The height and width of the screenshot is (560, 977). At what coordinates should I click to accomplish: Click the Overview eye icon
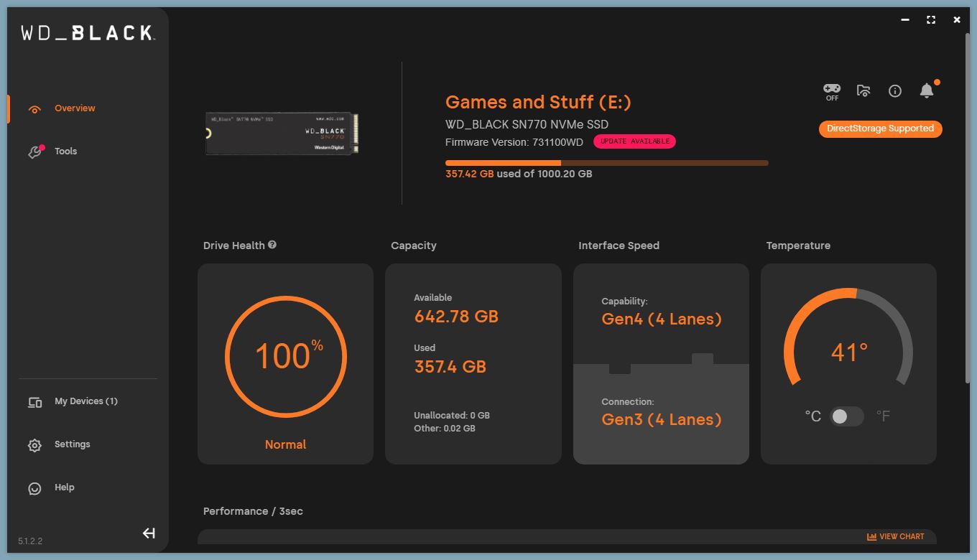pyautogui.click(x=34, y=108)
